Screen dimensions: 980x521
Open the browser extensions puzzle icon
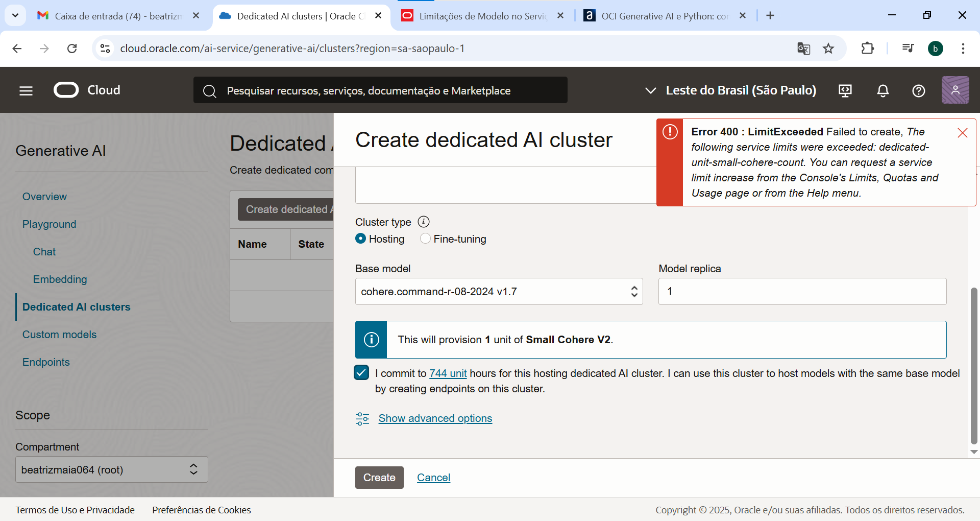pos(867,49)
